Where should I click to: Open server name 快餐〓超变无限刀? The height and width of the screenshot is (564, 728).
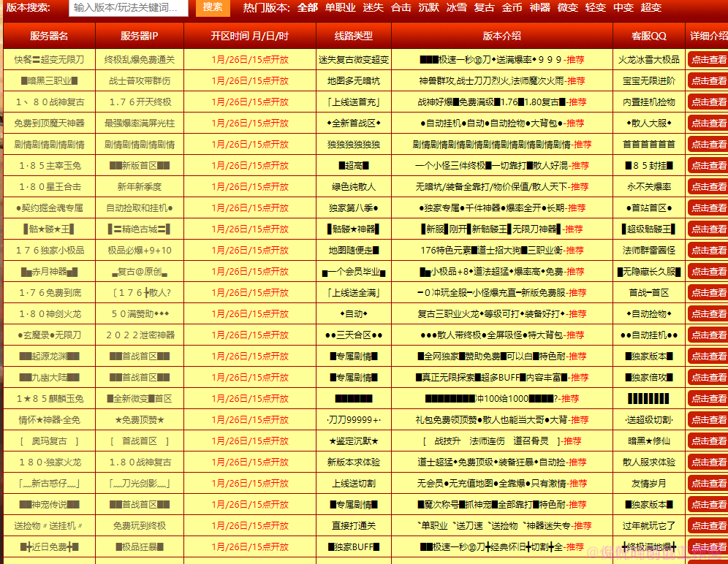pos(49,59)
